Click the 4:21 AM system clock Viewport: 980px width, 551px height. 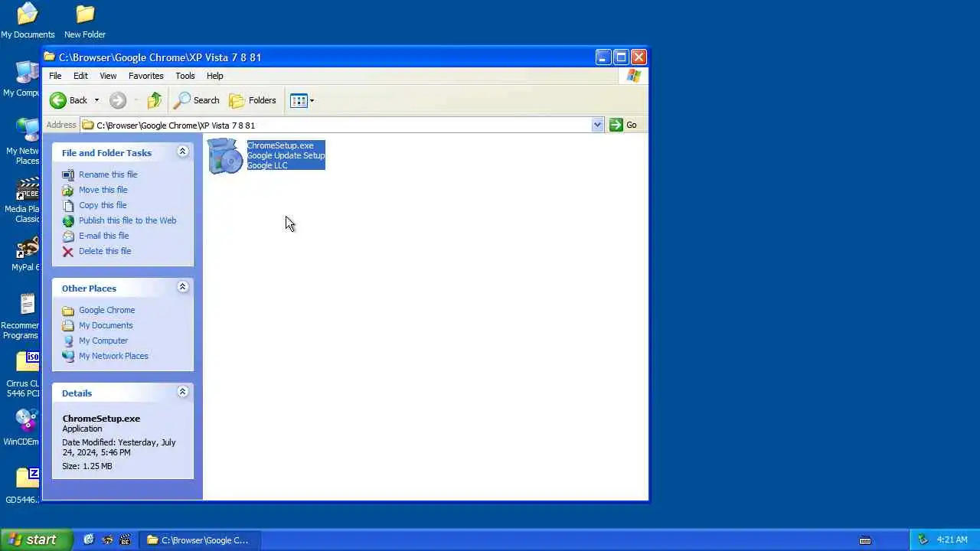coord(952,540)
